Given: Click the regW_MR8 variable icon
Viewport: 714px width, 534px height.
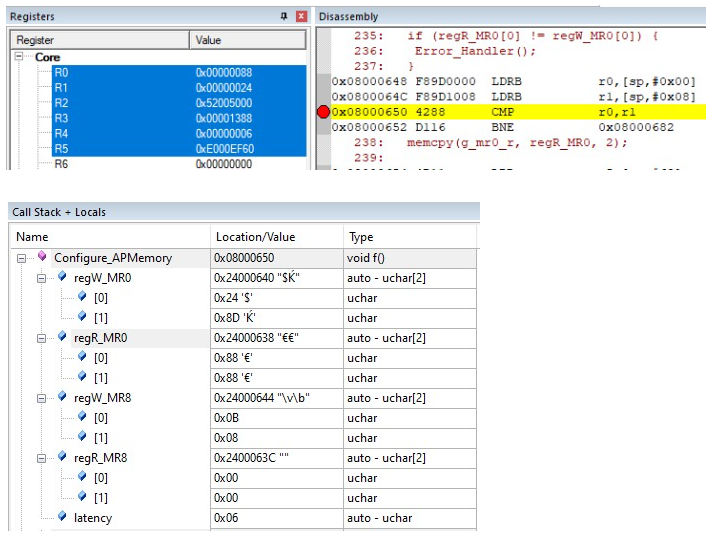Looking at the screenshot, I should click(62, 397).
